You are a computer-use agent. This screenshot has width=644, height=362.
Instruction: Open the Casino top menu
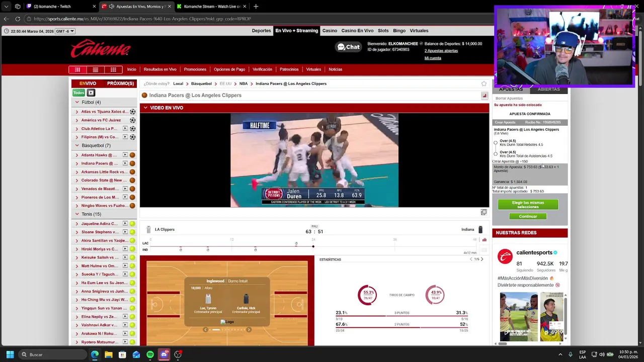coord(330,31)
